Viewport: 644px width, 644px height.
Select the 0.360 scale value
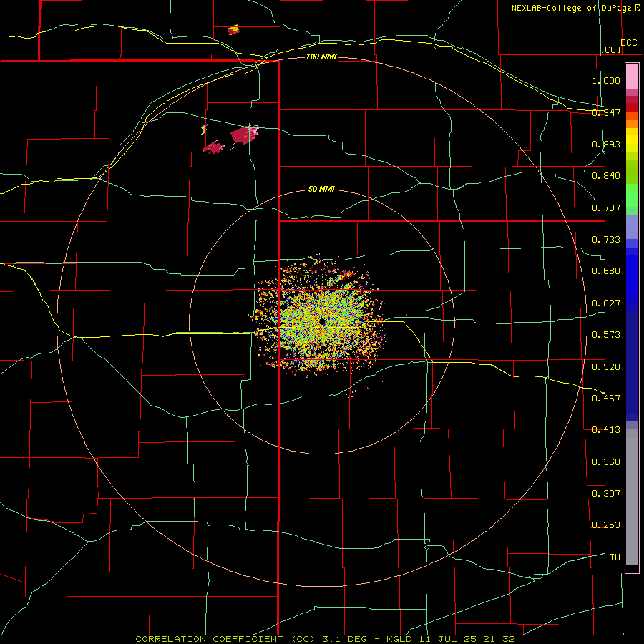click(606, 462)
